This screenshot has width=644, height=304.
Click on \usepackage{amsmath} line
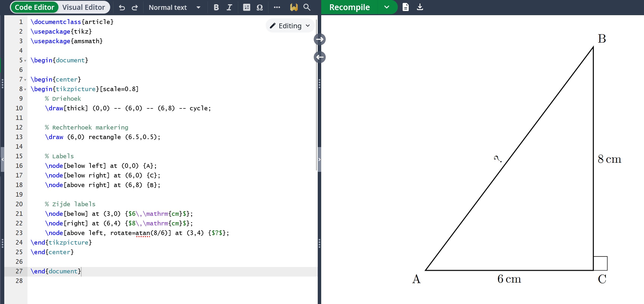(x=66, y=41)
